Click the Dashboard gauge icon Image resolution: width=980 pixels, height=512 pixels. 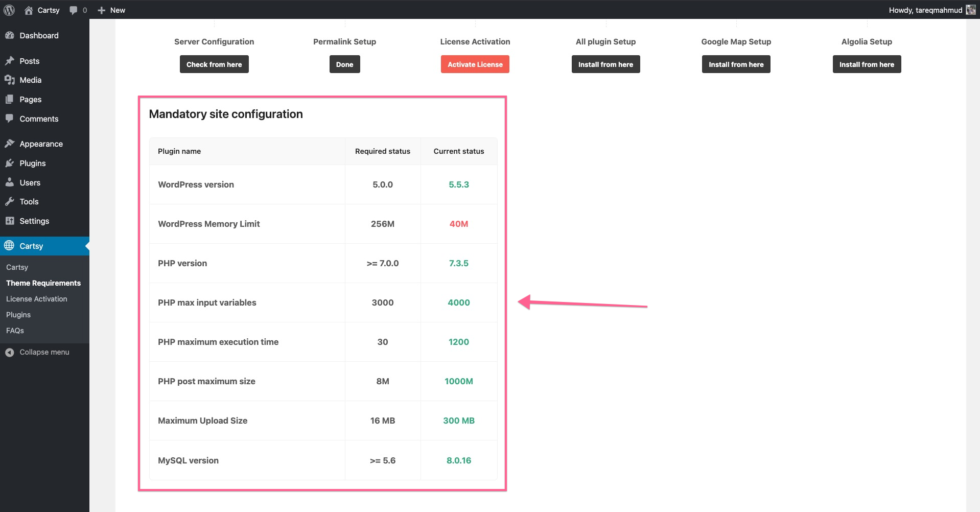9,35
